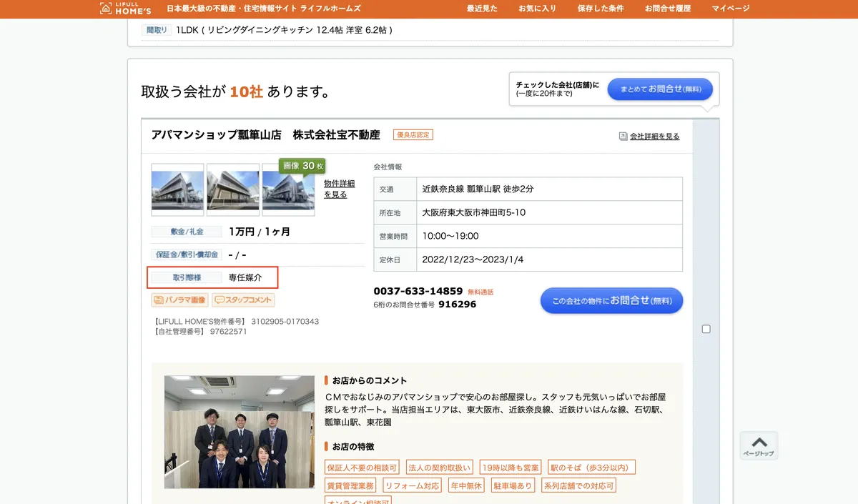Viewport: 858px width, 504px height.
Task: Open お気に入り in the top navigation
Action: (x=537, y=9)
